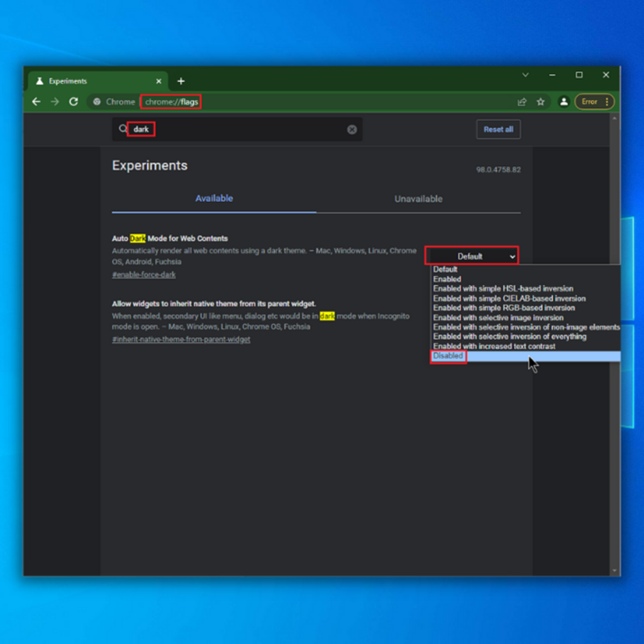Screen dimensions: 644x644
Task: Click the Auto Dark Mode for Web Contents title
Action: click(x=170, y=238)
